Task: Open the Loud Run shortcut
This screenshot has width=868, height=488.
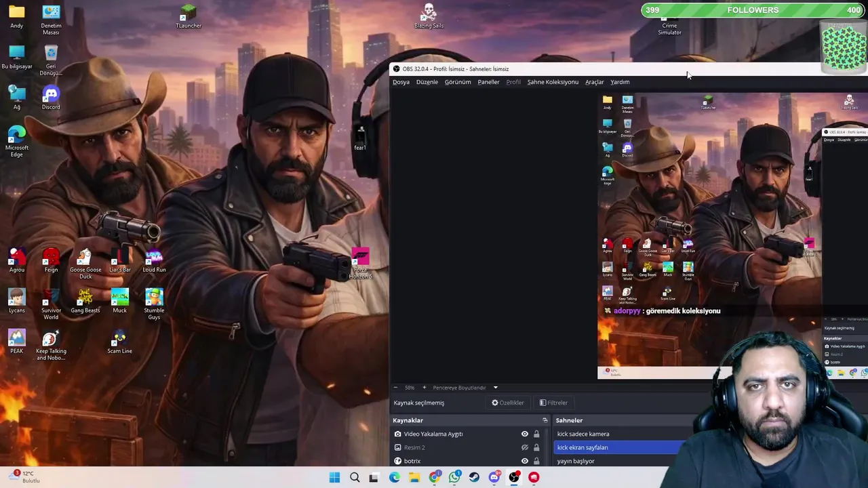Action: (x=154, y=261)
